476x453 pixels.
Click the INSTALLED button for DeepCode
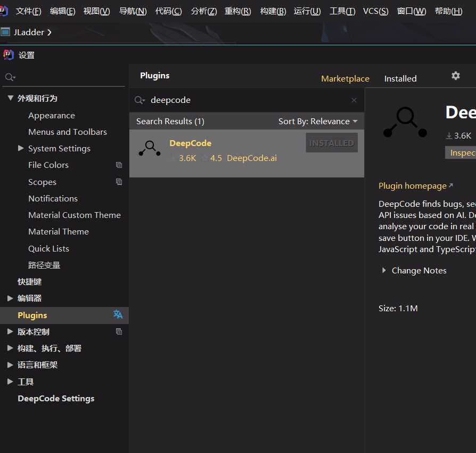(x=332, y=143)
